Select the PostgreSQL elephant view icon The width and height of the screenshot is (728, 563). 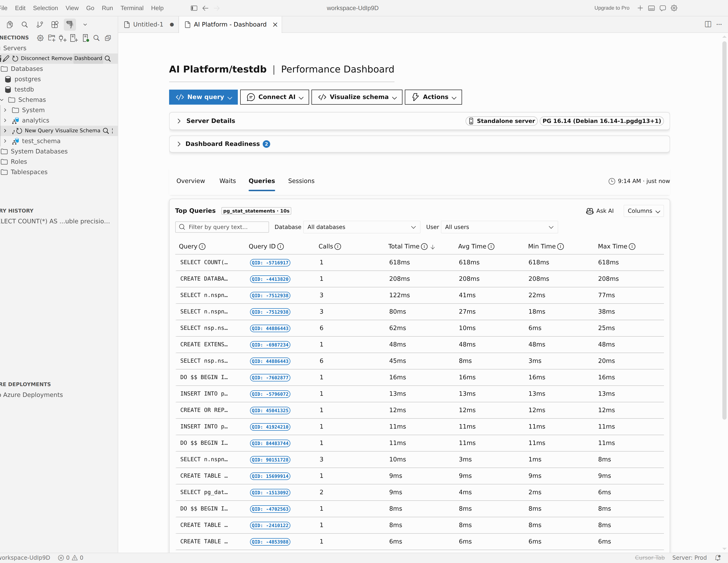point(70,24)
